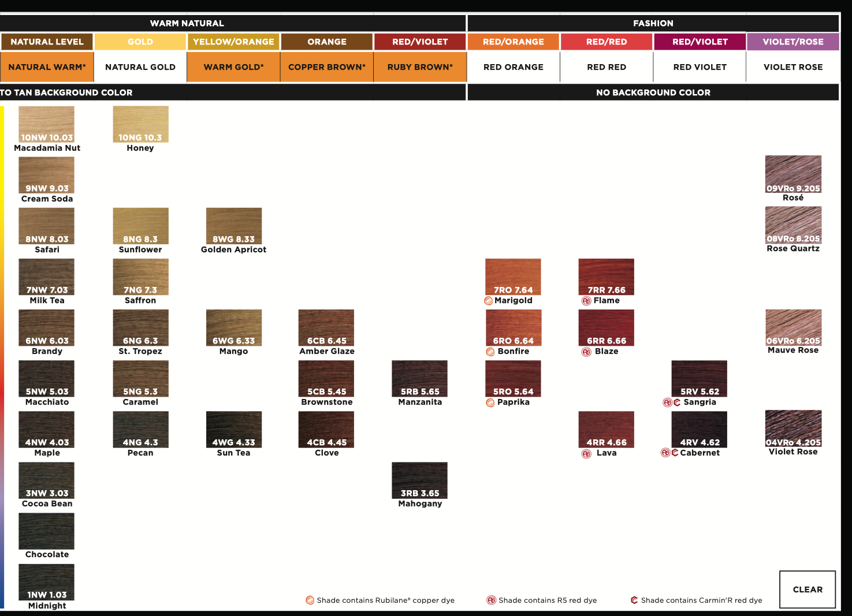852x616 pixels.
Task: Click the R5 red dye icon beside Lava
Action: [586, 453]
